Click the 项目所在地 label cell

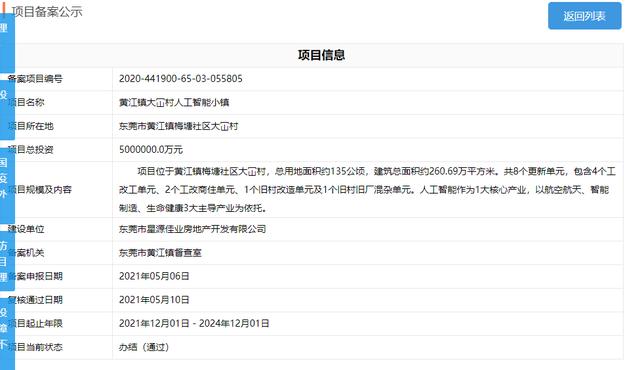click(x=31, y=126)
